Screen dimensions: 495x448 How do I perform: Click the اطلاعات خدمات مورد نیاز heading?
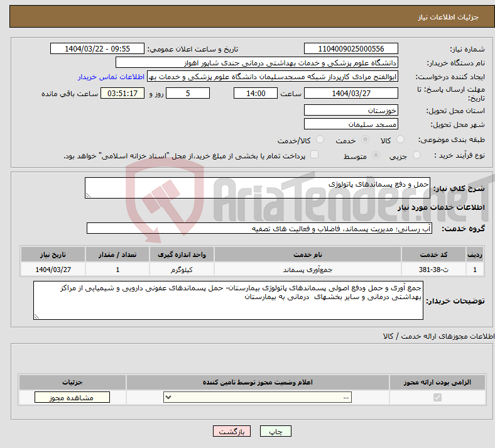[441, 207]
